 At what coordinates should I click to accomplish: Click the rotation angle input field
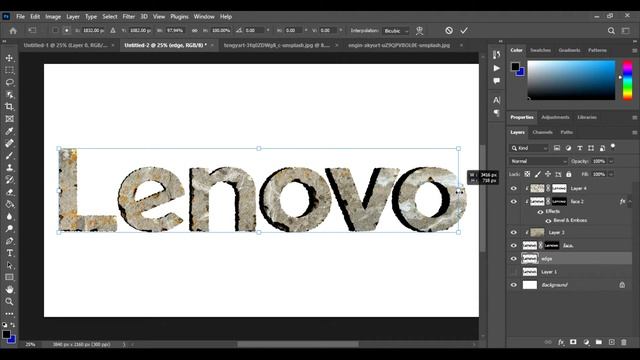tap(255, 31)
